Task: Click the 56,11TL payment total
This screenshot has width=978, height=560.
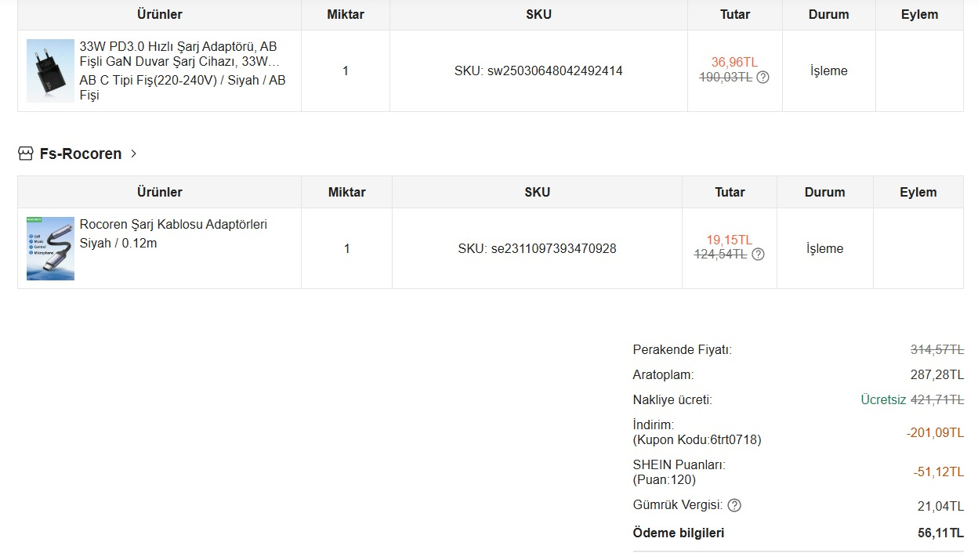Action: (x=940, y=533)
